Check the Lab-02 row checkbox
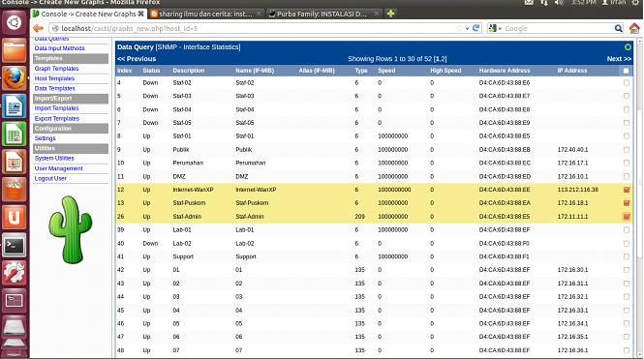The image size is (644, 359). 627,243
